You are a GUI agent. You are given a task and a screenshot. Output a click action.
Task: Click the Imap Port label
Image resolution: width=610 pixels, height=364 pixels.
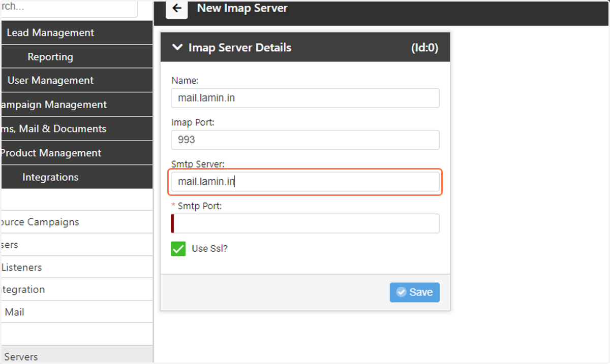click(x=193, y=122)
